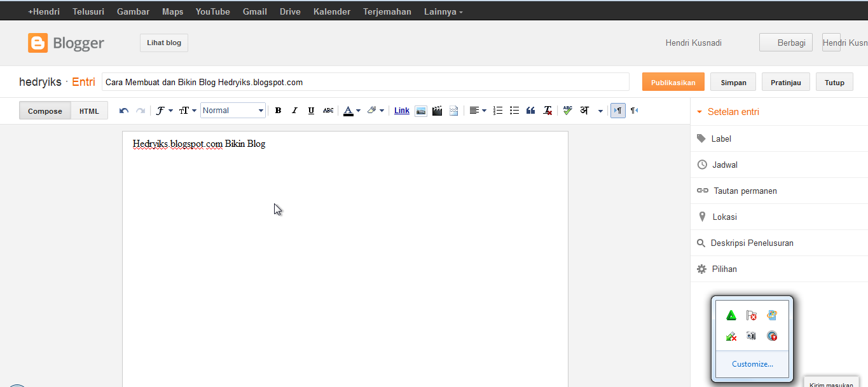Image resolution: width=868 pixels, height=387 pixels.
Task: Click the Windows update tray icon
Action: (x=772, y=315)
